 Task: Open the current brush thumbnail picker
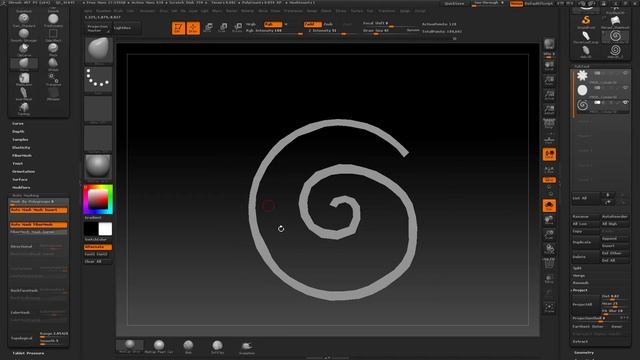[x=98, y=50]
